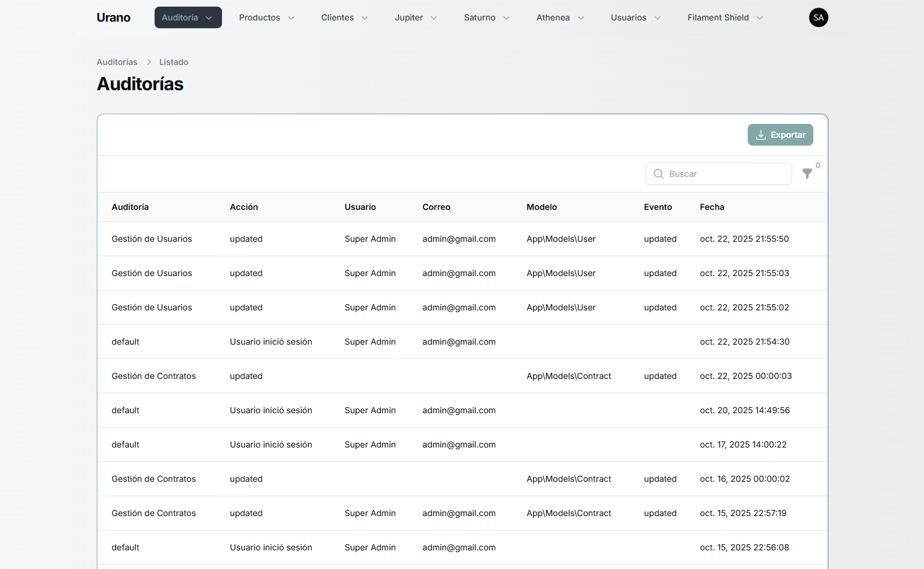Viewport: 924px width, 569px height.
Task: Open the Filament Shield menu
Action: (725, 17)
